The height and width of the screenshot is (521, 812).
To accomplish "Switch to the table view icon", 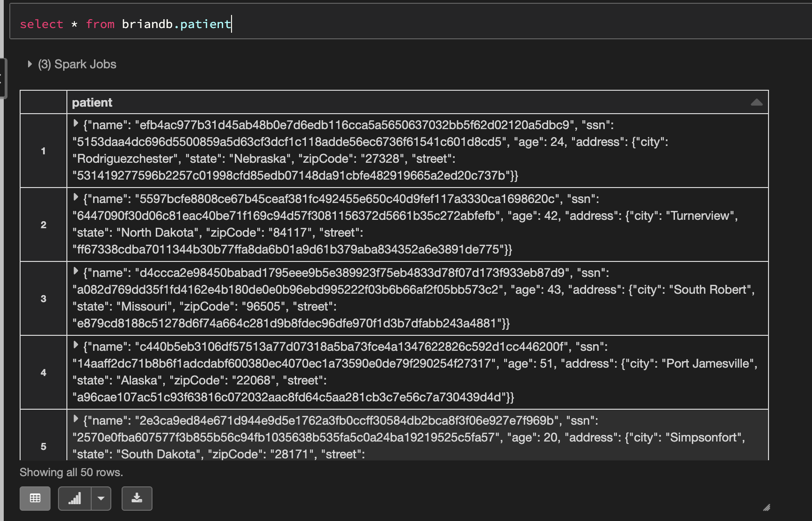I will click(x=35, y=498).
